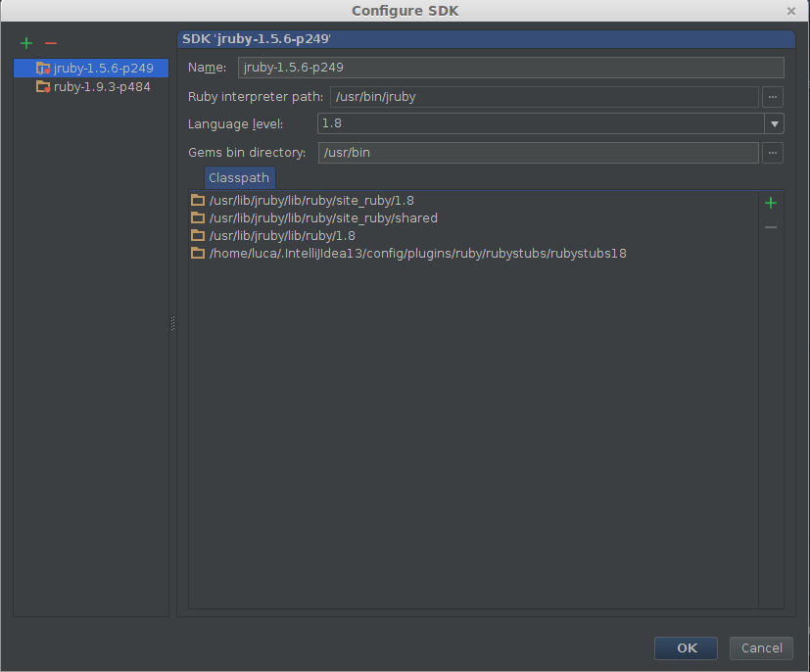Select /usr/lib/jruby/lib/ruby/site_ruby/1.8 entry

click(x=473, y=201)
